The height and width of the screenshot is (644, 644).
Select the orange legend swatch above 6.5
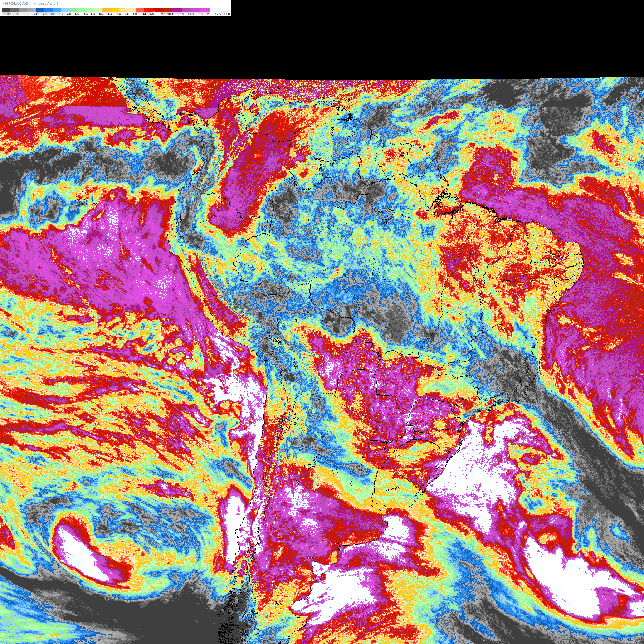[x=106, y=10]
